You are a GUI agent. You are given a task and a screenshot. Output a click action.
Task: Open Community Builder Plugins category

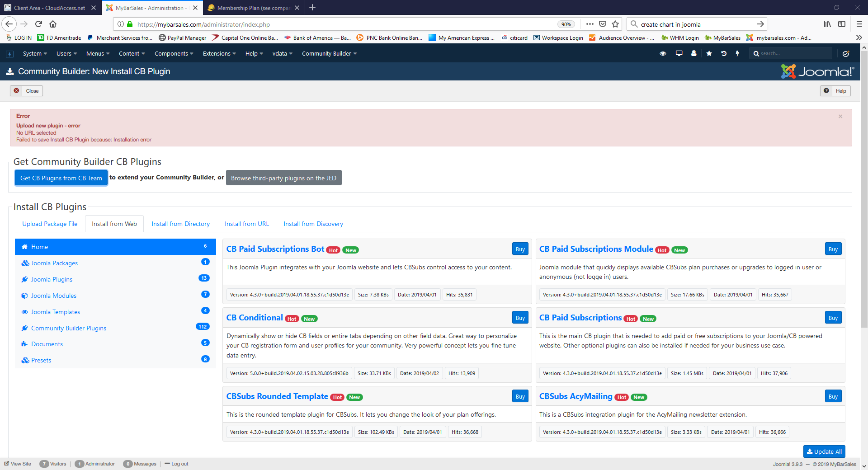115,328
